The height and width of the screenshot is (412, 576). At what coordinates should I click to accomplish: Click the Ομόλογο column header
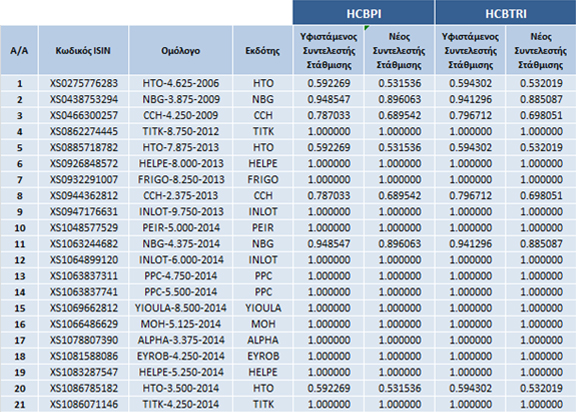tap(180, 50)
